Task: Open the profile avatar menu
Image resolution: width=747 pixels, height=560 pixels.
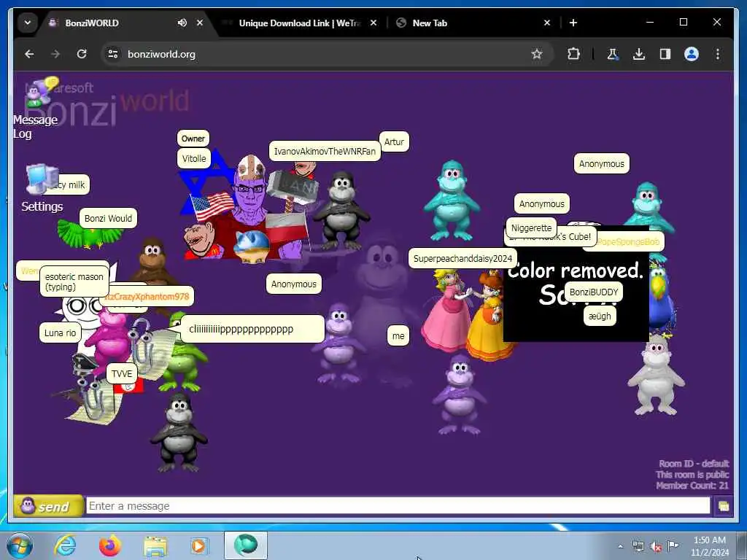Action: point(692,54)
